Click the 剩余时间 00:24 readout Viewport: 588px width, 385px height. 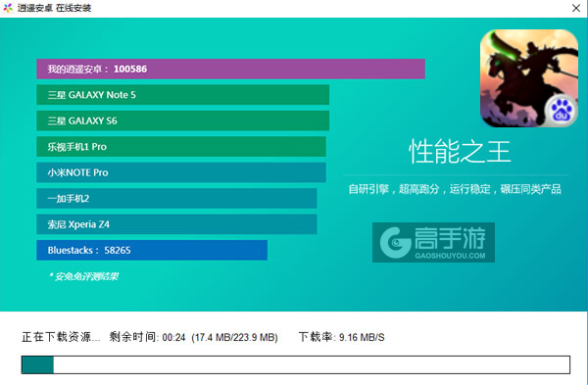(x=147, y=337)
